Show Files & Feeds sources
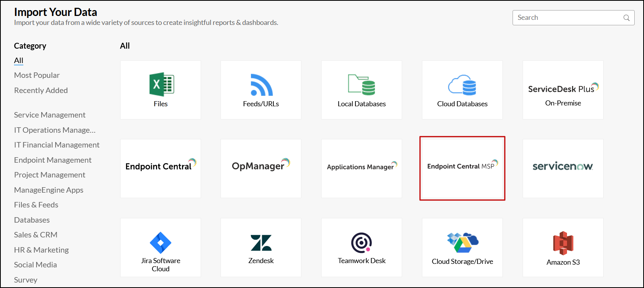This screenshot has height=288, width=644. [36, 205]
